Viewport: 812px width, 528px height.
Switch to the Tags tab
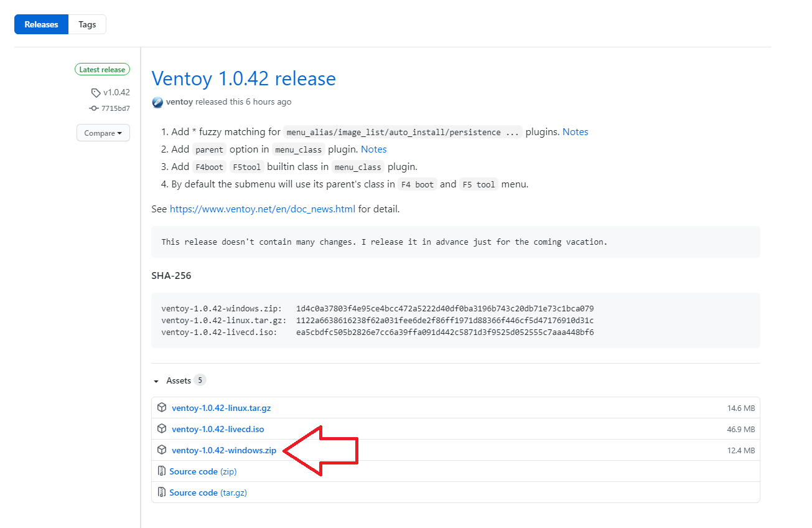[87, 25]
